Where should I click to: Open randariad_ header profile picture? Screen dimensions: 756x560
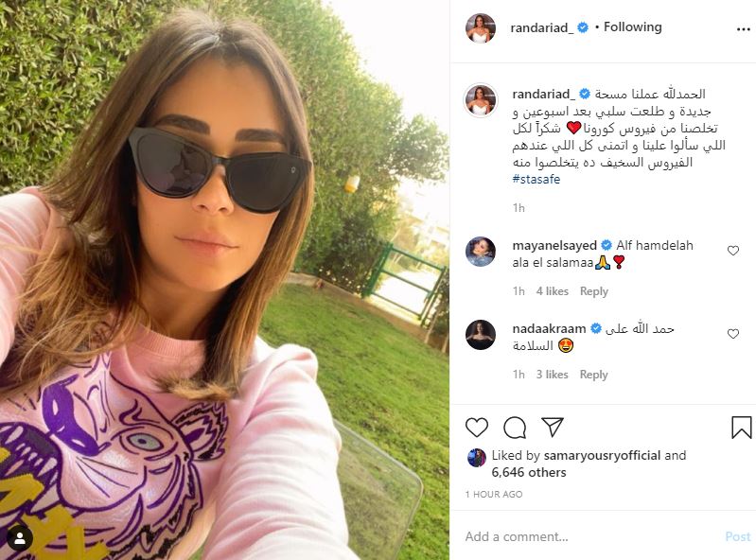pyautogui.click(x=481, y=28)
